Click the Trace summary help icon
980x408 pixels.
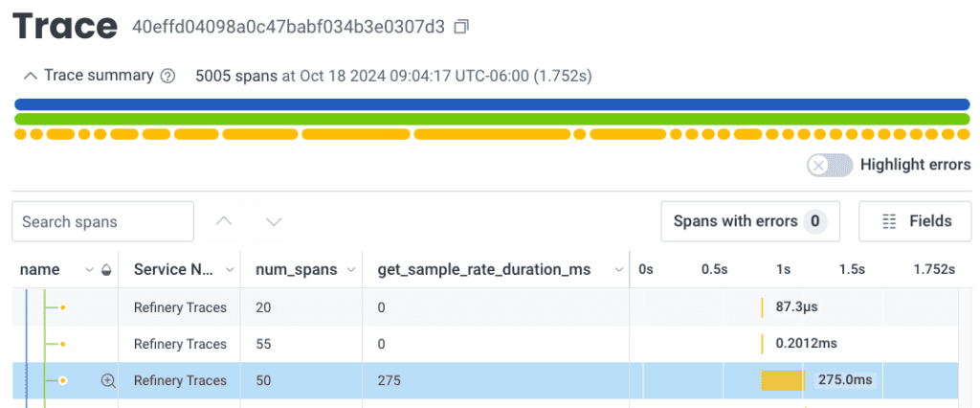pos(168,76)
